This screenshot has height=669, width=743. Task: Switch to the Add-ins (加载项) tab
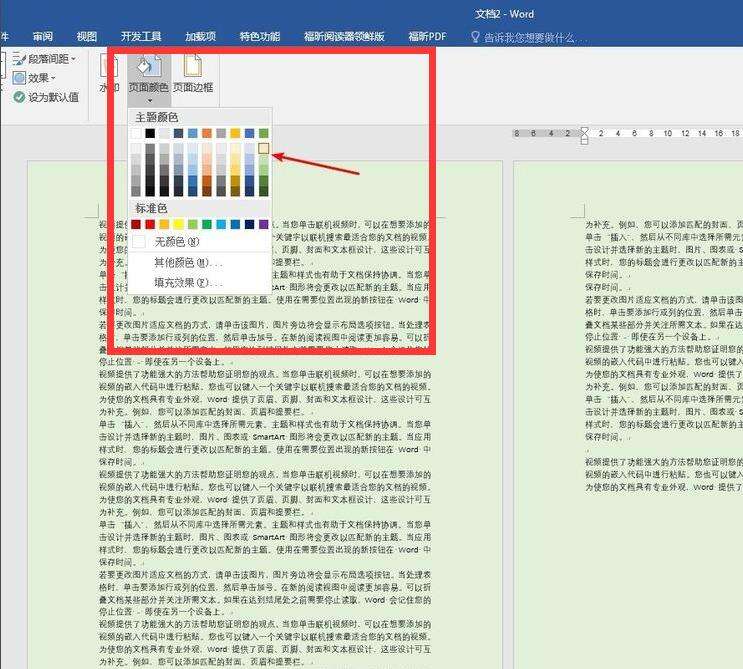click(x=200, y=36)
